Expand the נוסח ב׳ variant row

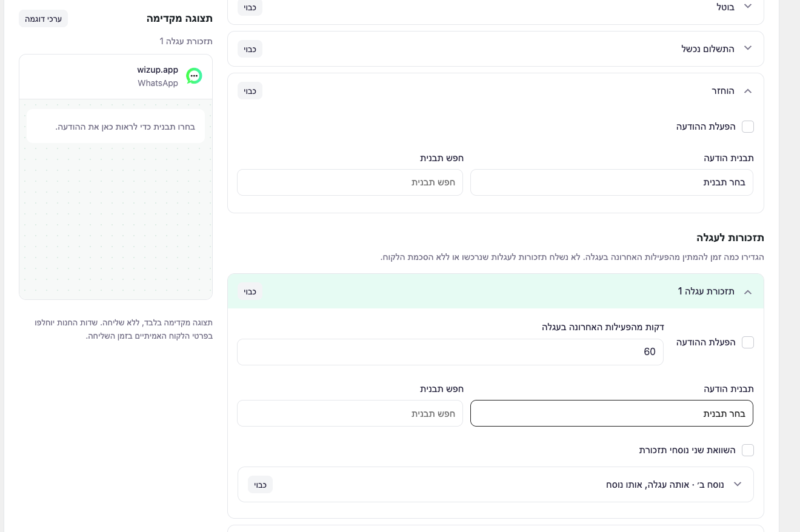(495, 484)
